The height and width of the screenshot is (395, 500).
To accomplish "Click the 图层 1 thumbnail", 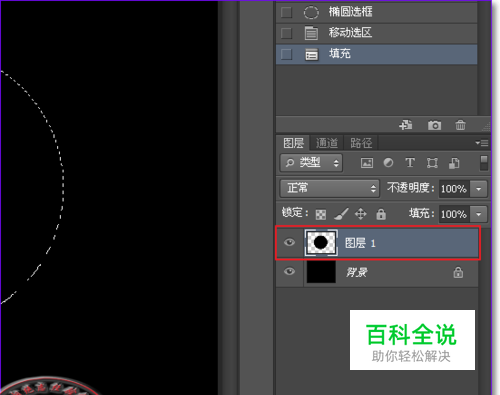I will tap(321, 243).
